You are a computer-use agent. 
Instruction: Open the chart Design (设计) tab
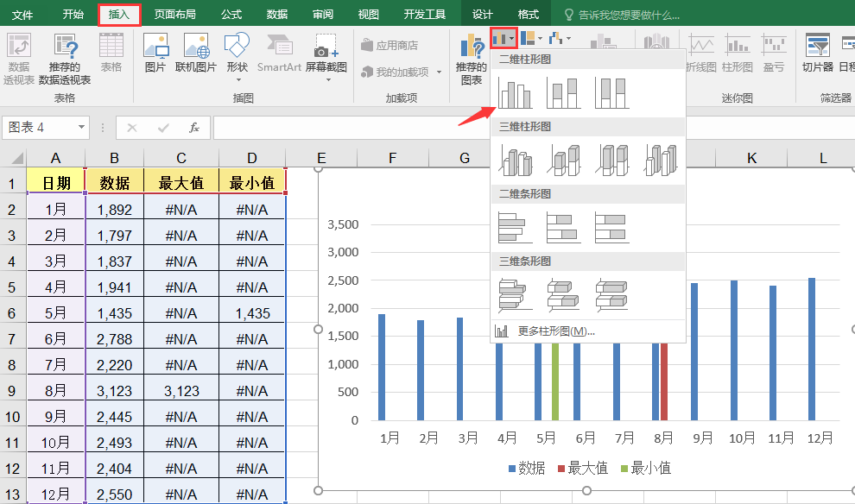pos(483,15)
